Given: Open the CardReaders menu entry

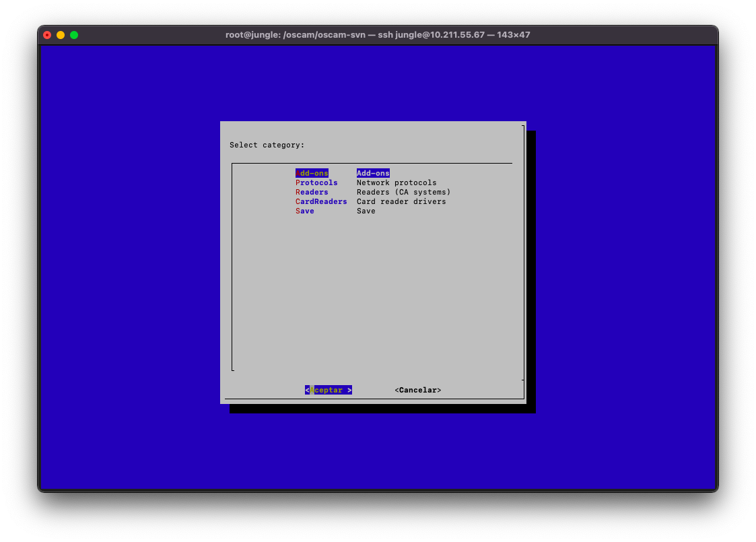Looking at the screenshot, I should [x=321, y=201].
